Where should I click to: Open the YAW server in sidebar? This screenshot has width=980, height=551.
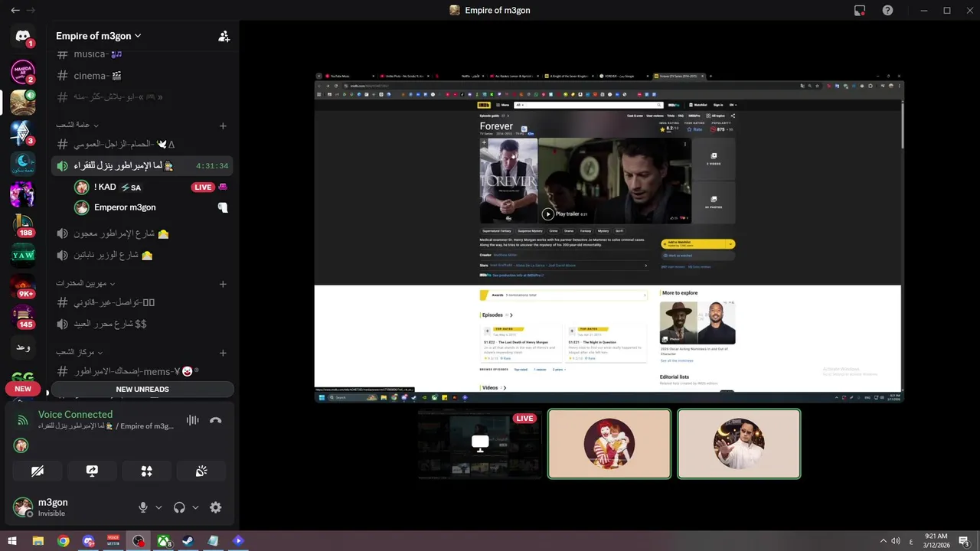(x=23, y=256)
